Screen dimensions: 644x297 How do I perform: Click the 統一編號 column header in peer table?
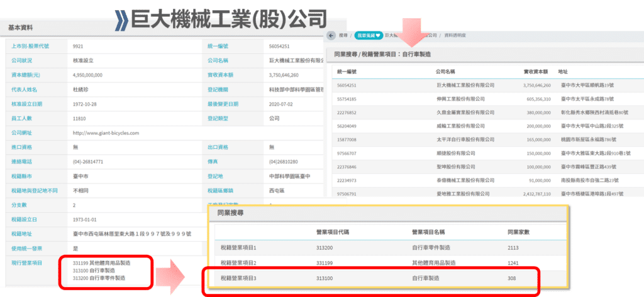tap(347, 72)
